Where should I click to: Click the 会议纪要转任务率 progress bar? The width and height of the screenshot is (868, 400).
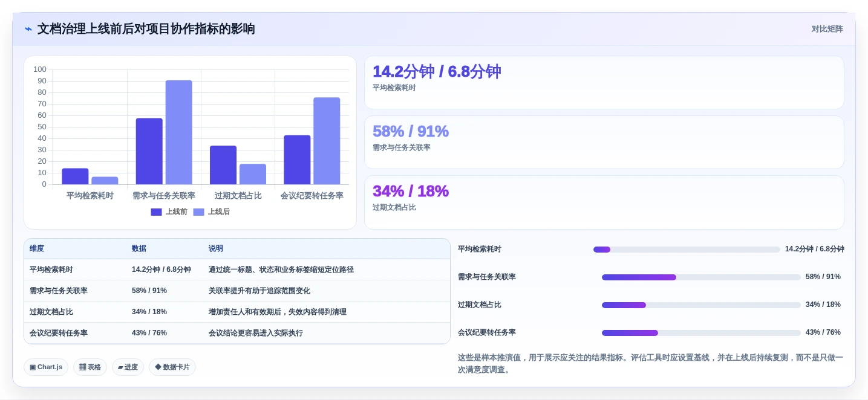click(701, 333)
